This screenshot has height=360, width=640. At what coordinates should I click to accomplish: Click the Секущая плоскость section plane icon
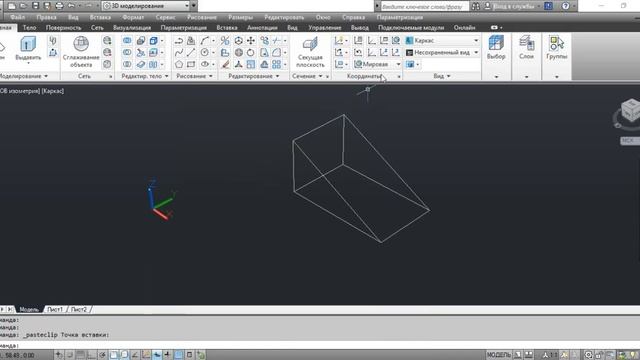310,44
